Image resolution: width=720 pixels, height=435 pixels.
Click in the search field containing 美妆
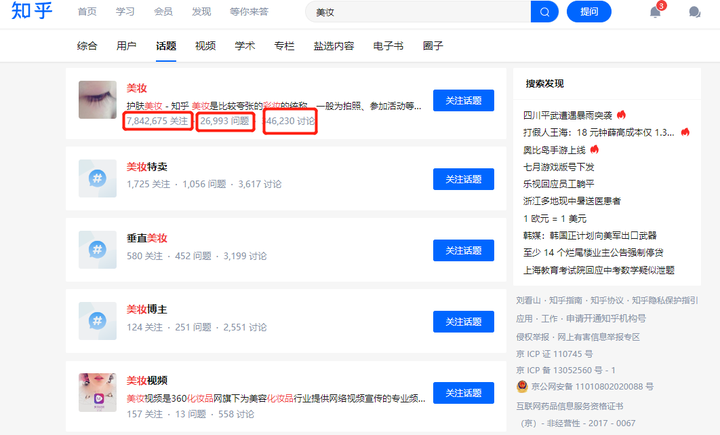[x=418, y=12]
